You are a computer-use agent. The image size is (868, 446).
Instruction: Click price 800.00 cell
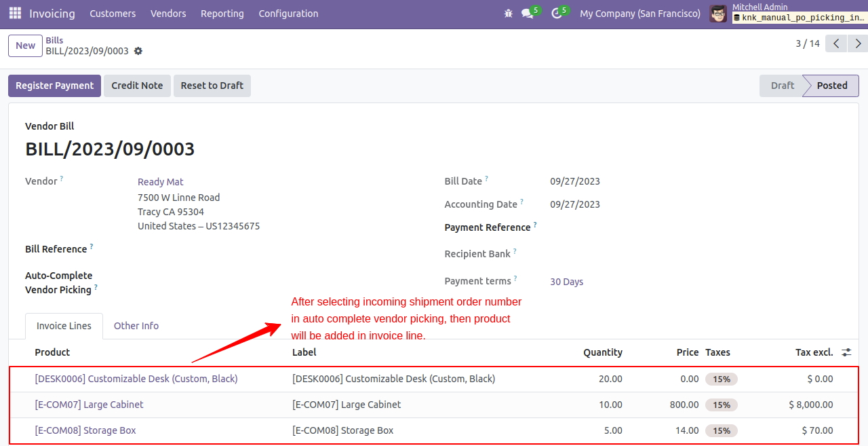pos(684,405)
